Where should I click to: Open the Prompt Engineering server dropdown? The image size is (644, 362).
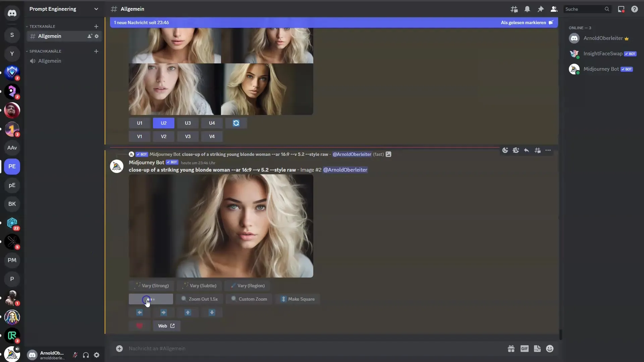pyautogui.click(x=96, y=9)
